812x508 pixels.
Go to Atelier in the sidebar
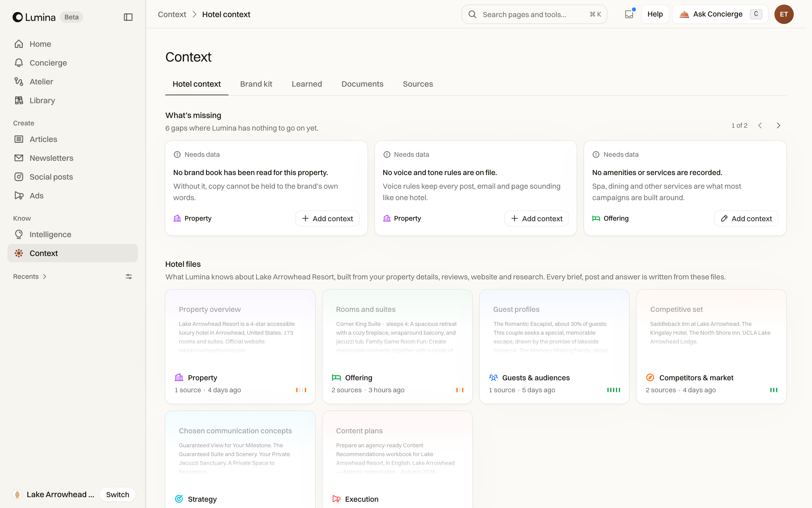[x=73, y=82]
